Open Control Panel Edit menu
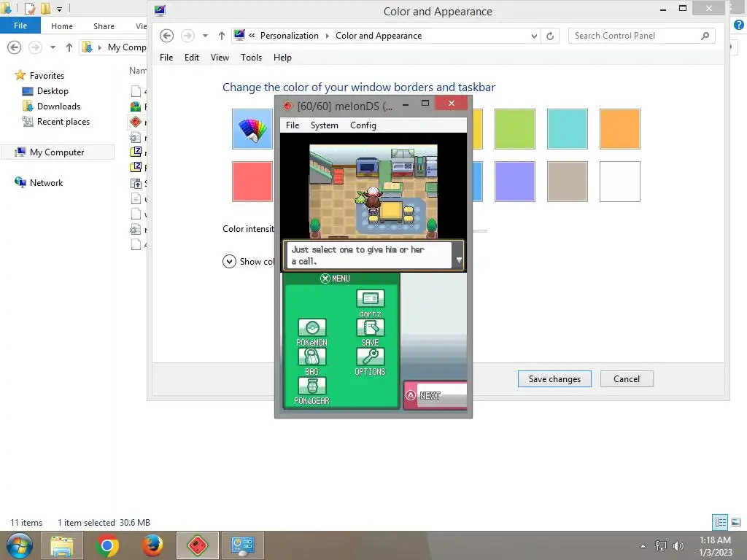The height and width of the screenshot is (560, 747). (192, 58)
